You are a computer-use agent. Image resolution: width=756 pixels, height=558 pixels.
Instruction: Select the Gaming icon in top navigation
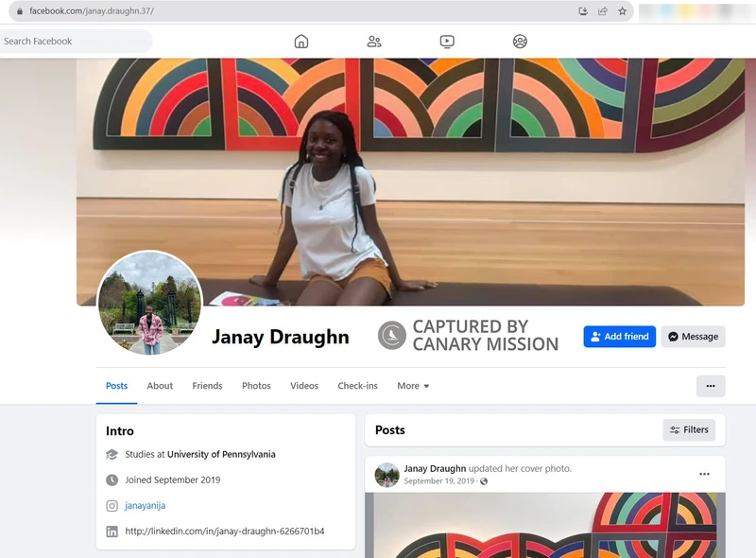[x=519, y=42]
